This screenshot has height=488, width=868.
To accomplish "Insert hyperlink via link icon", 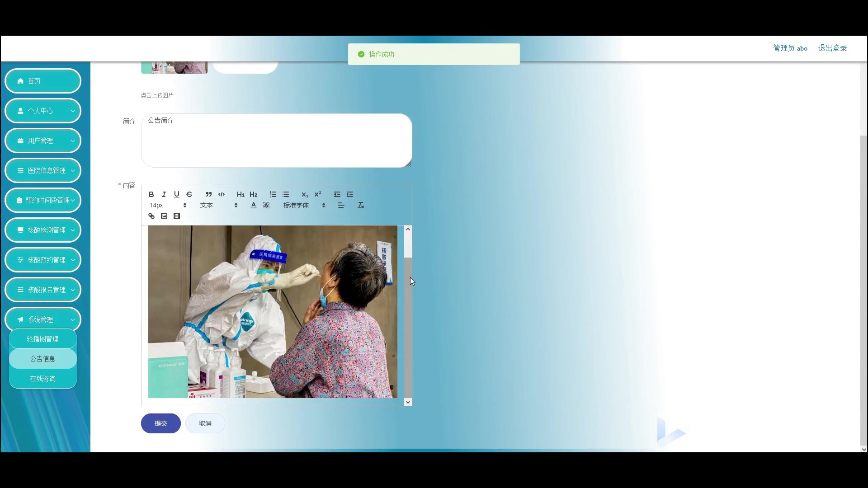I will tap(151, 216).
